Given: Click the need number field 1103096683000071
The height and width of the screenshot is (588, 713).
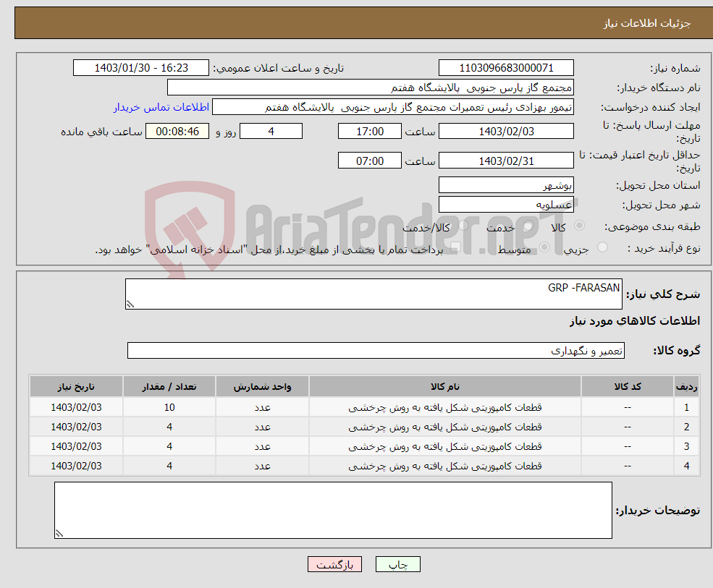Looking at the screenshot, I should [x=506, y=68].
